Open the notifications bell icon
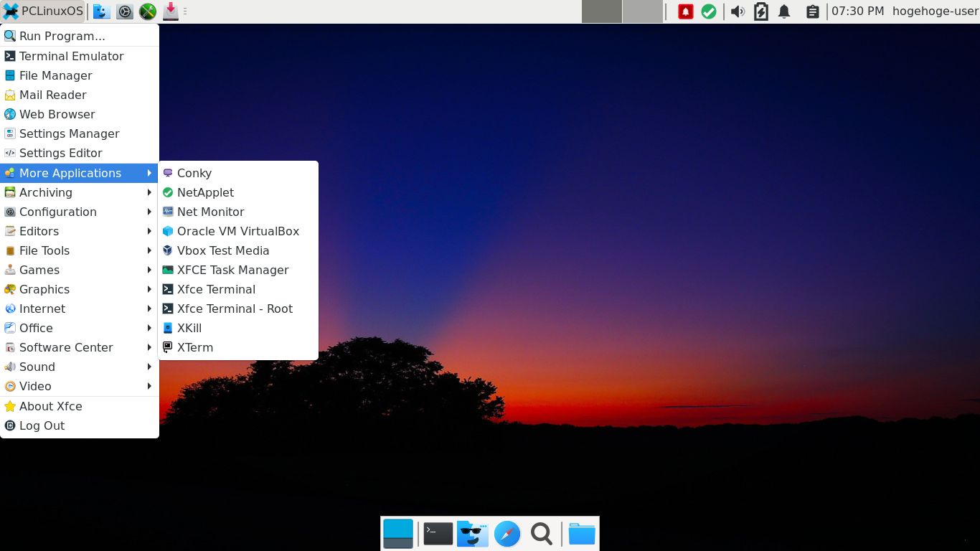 (784, 11)
